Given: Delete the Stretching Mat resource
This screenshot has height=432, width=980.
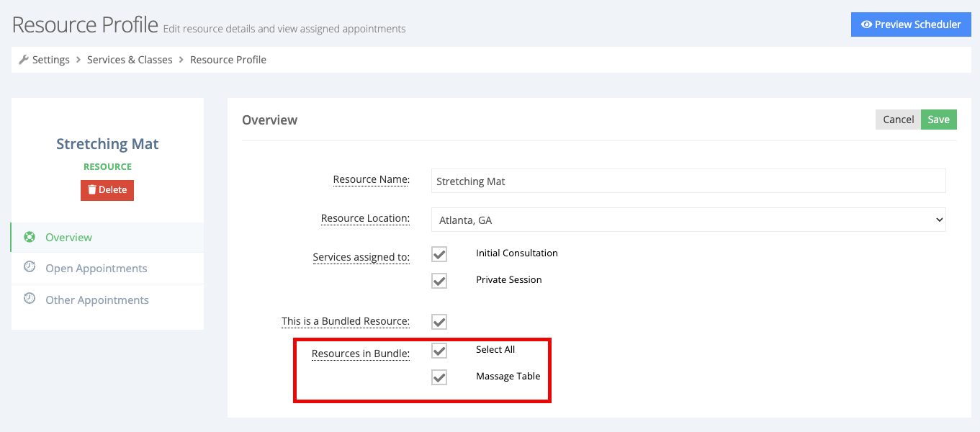Looking at the screenshot, I should (x=107, y=190).
